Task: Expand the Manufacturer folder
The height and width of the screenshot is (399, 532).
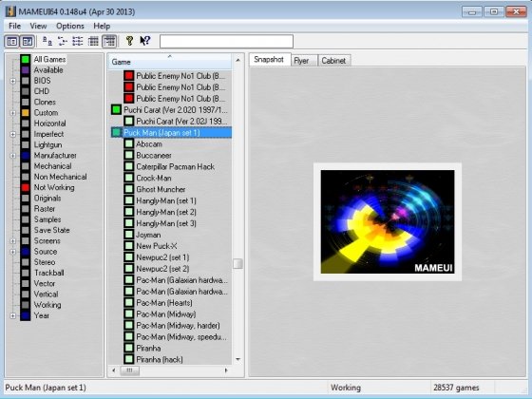Action: click(13, 156)
